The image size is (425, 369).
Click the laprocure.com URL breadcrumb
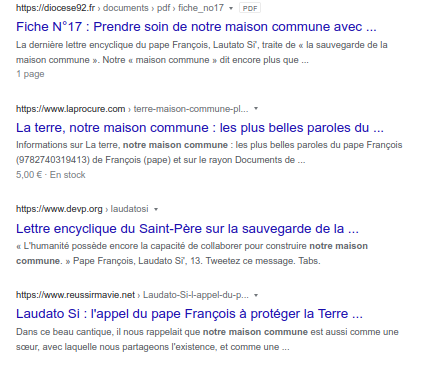point(132,109)
